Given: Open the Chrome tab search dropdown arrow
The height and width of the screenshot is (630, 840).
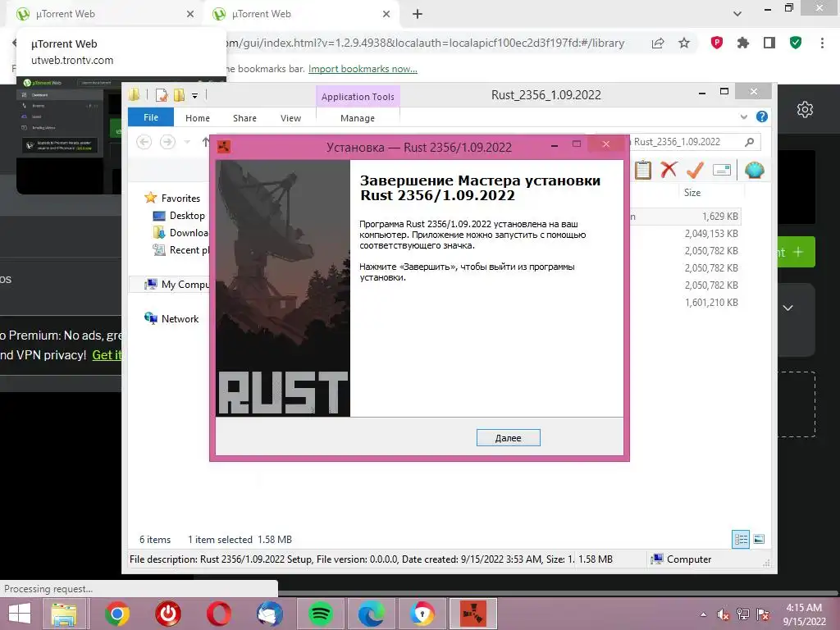Looking at the screenshot, I should 737,14.
